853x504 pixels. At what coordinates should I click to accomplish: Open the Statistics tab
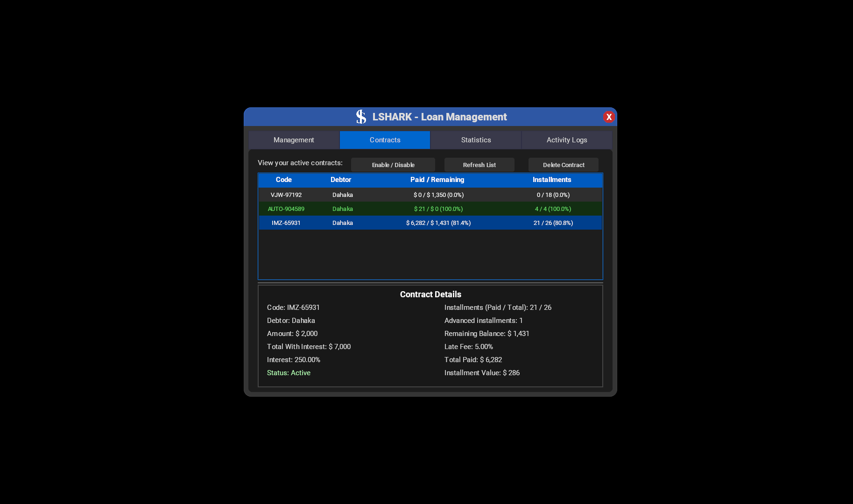coord(476,140)
